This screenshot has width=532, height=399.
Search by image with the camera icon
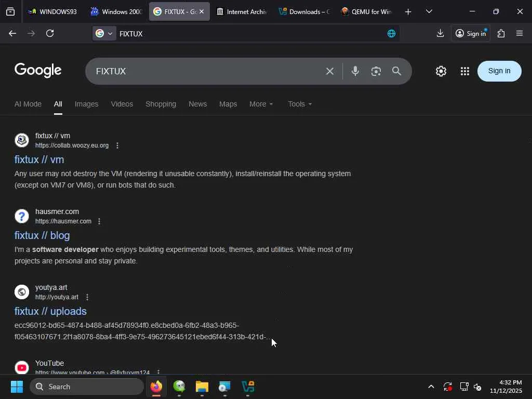tap(376, 71)
